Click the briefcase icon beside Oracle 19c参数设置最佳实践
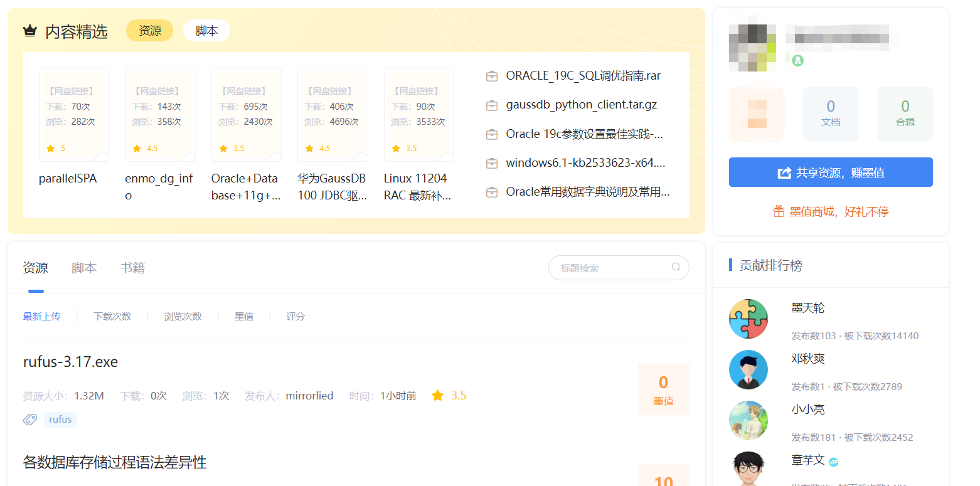Viewport: 980px width, 486px height. 492,134
